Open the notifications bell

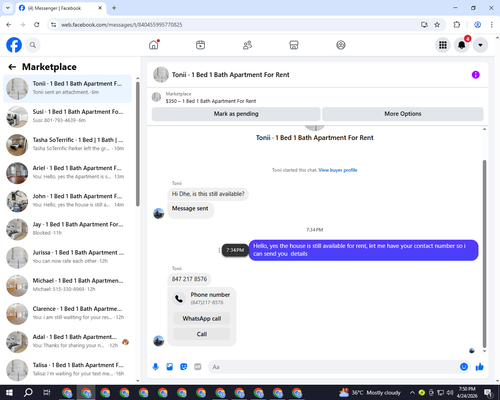pyautogui.click(x=462, y=45)
